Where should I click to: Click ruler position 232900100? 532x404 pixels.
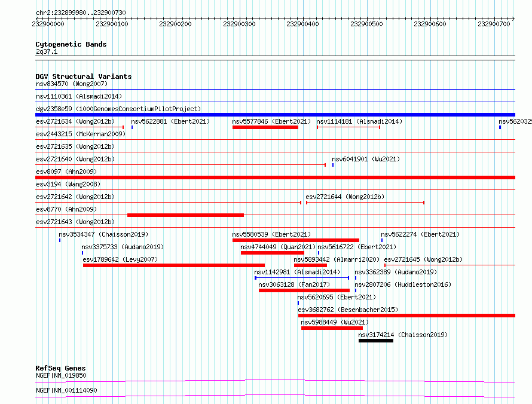pyautogui.click(x=112, y=24)
